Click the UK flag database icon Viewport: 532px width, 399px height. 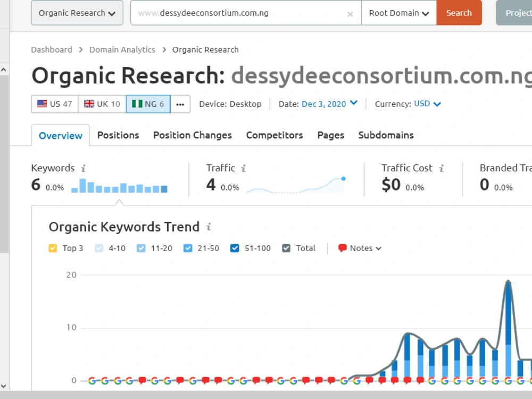[x=89, y=104]
